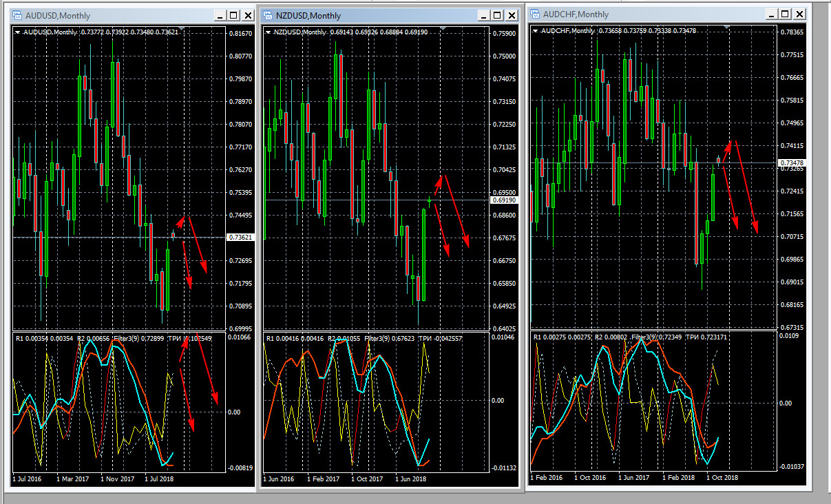Click the R1 0.00275 indicator readout in AUDCHF
The image size is (831, 504).
click(551, 336)
